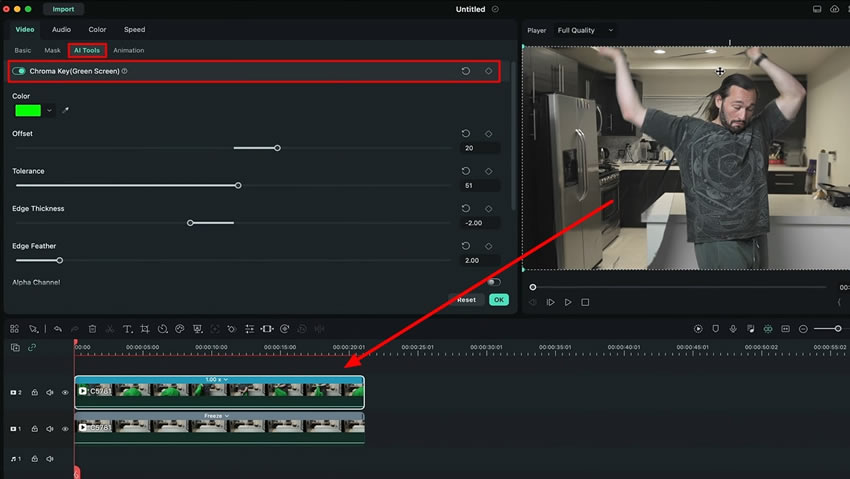Screen dimensions: 850x479
Task: Open the green screen presentation icon in toolbar
Action: tap(197, 329)
